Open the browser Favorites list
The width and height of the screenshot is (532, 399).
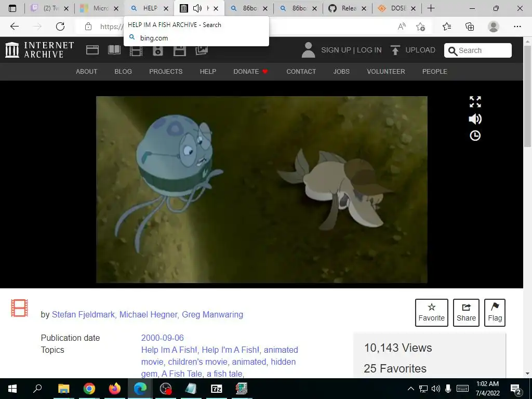click(447, 26)
